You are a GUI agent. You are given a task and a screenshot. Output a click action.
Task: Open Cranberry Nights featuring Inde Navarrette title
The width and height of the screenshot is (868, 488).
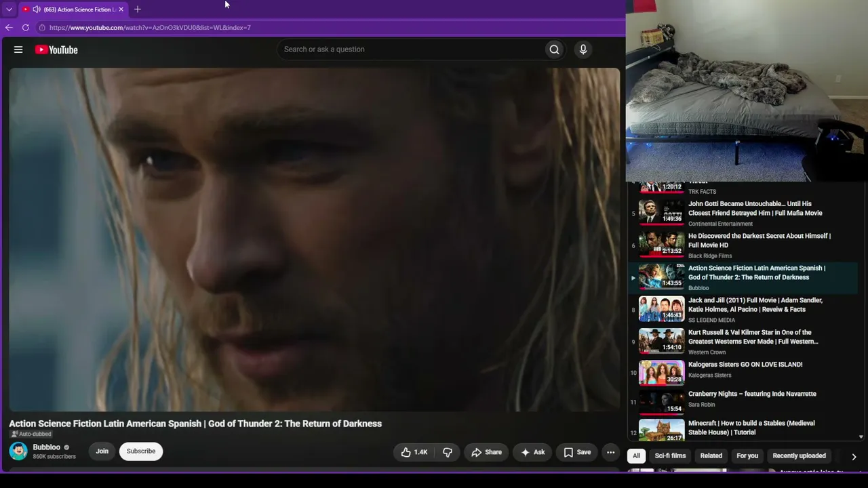(x=752, y=394)
